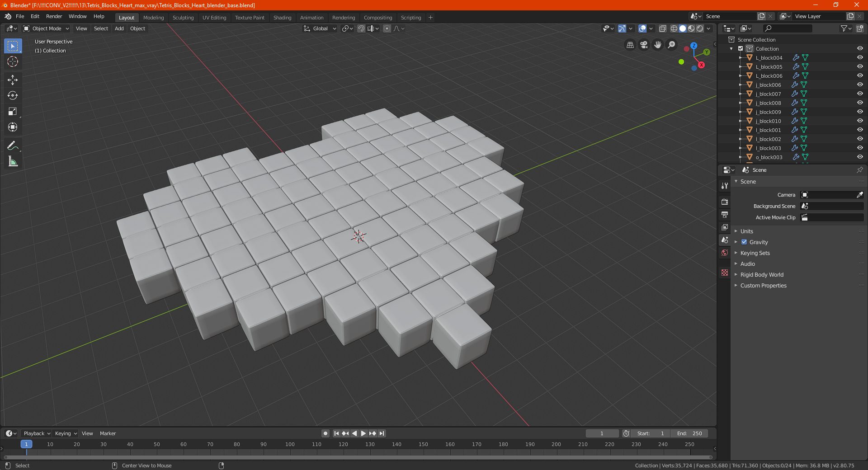Toggle the Collection visibility eye
This screenshot has width=868, height=470.
(x=860, y=48)
